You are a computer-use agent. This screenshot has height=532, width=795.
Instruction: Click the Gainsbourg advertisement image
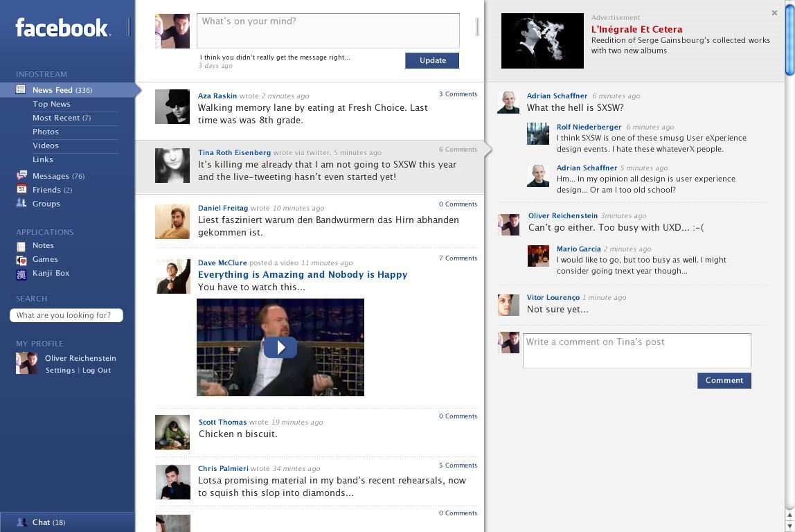tap(542, 41)
